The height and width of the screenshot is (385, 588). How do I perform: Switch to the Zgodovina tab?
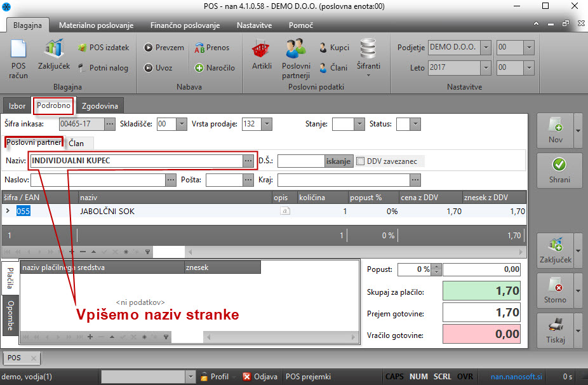[100, 106]
